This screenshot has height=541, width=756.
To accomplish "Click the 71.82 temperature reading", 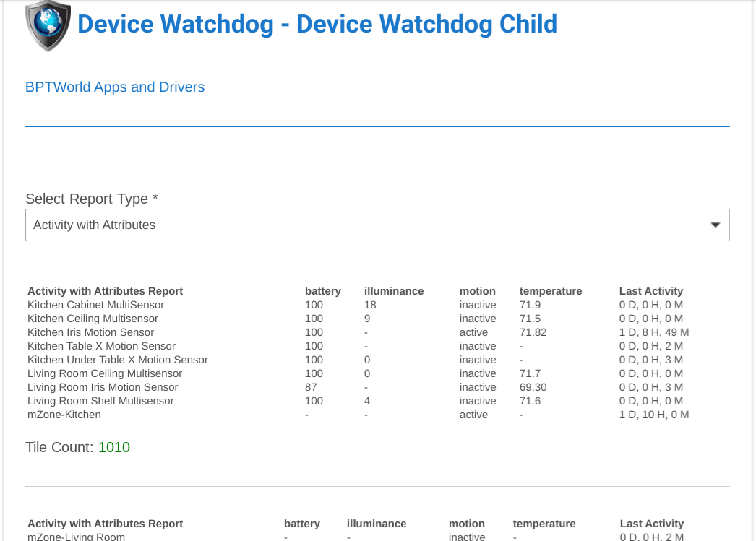I will (533, 332).
